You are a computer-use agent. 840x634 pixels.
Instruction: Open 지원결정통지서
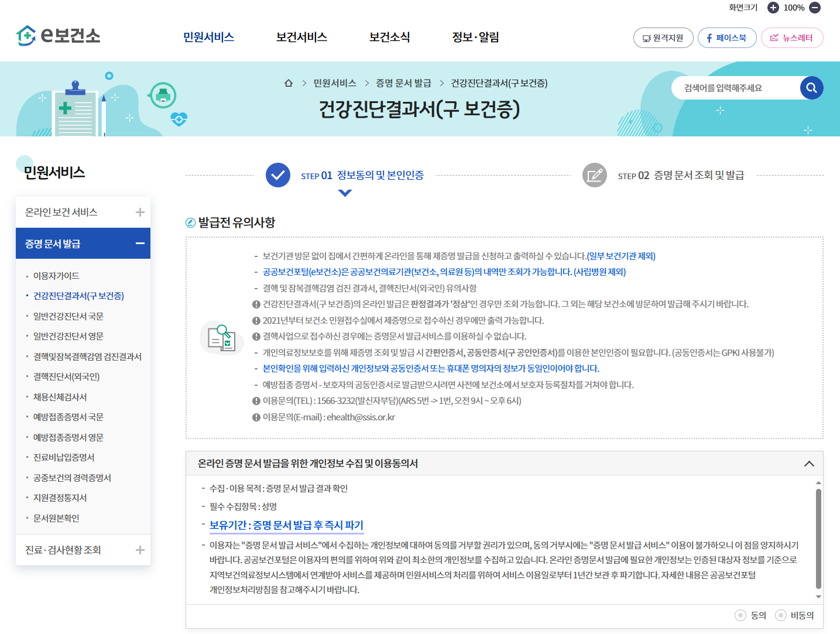pyautogui.click(x=60, y=498)
